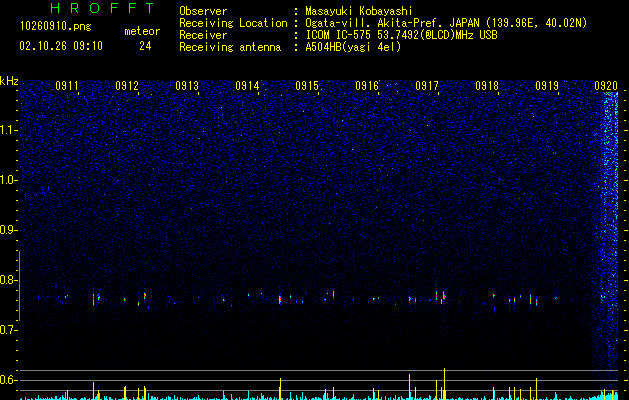
Task: Click the 0915 time marker
Action: pyautogui.click(x=307, y=86)
